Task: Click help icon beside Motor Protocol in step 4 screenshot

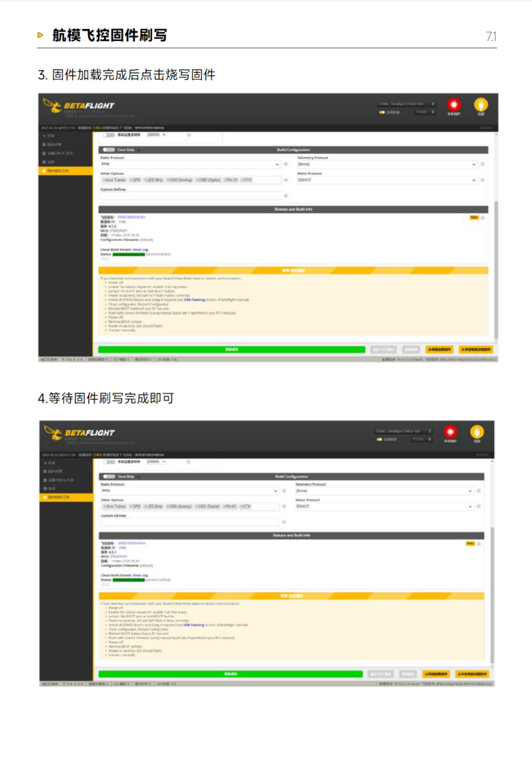Action: tap(479, 507)
